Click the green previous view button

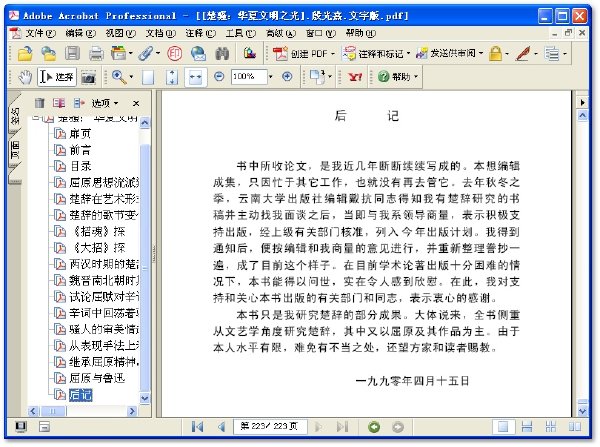tap(374, 427)
